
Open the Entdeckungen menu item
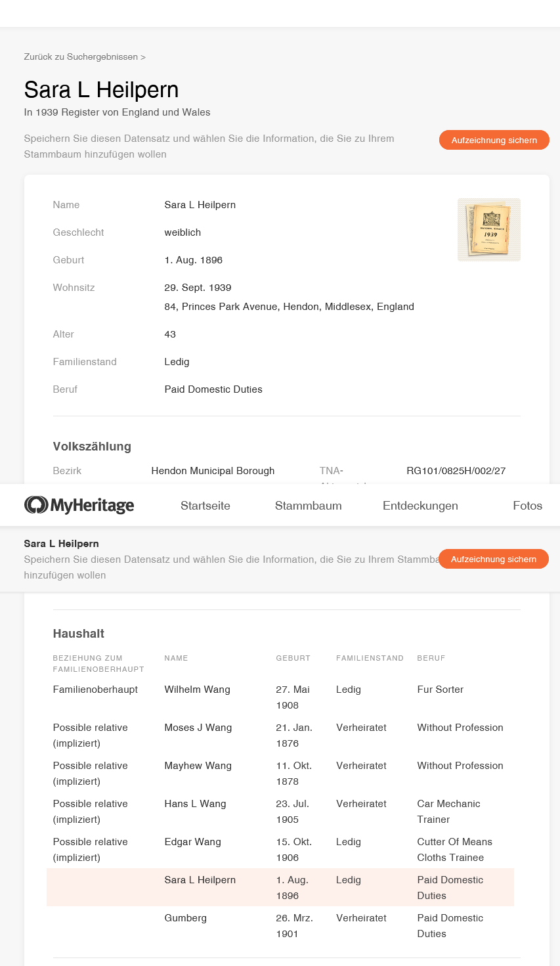420,506
